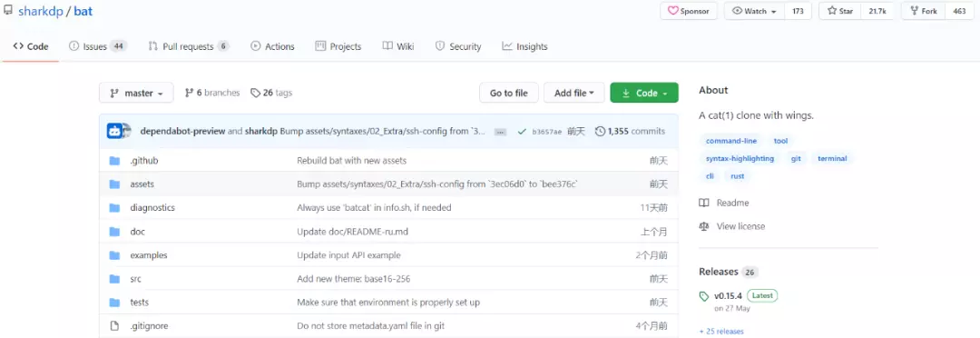Screen dimensions: 980x338
Task: Fork the repository
Action: 924,11
